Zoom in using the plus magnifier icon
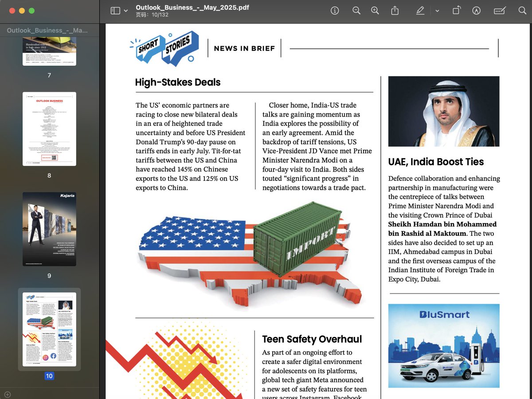 coord(375,10)
